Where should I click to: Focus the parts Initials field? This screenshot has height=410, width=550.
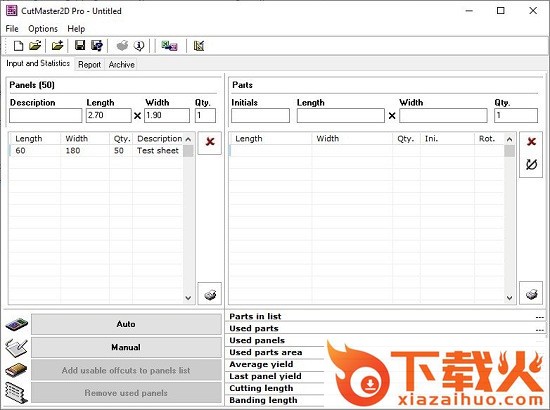click(260, 115)
